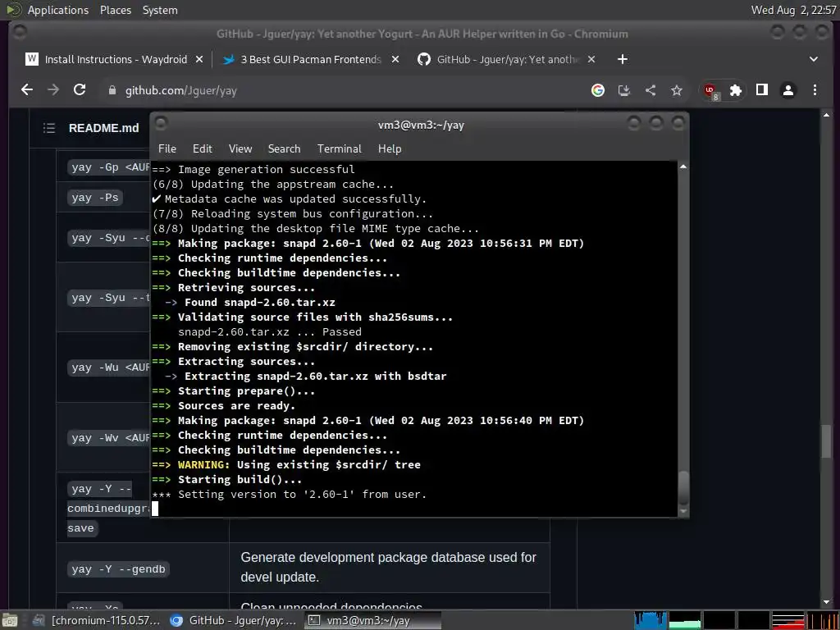Image resolution: width=840 pixels, height=630 pixels.
Task: Open the profile avatar icon
Action: coord(788,90)
